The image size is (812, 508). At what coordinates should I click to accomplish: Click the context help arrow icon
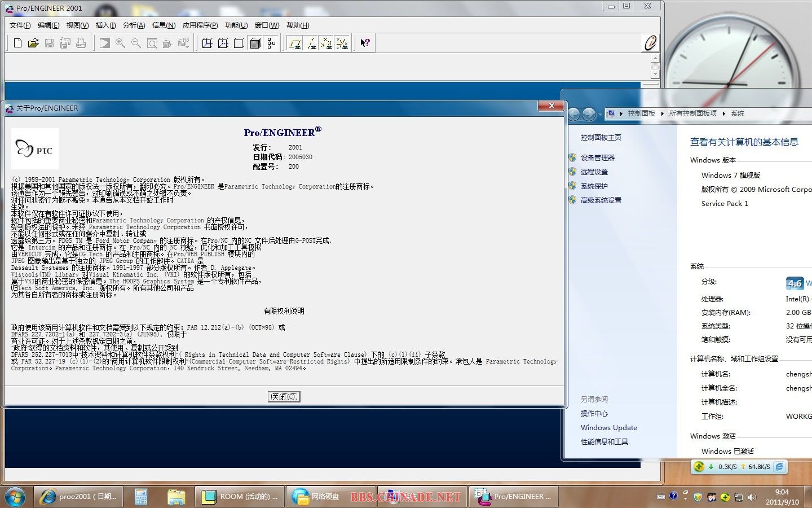[365, 43]
